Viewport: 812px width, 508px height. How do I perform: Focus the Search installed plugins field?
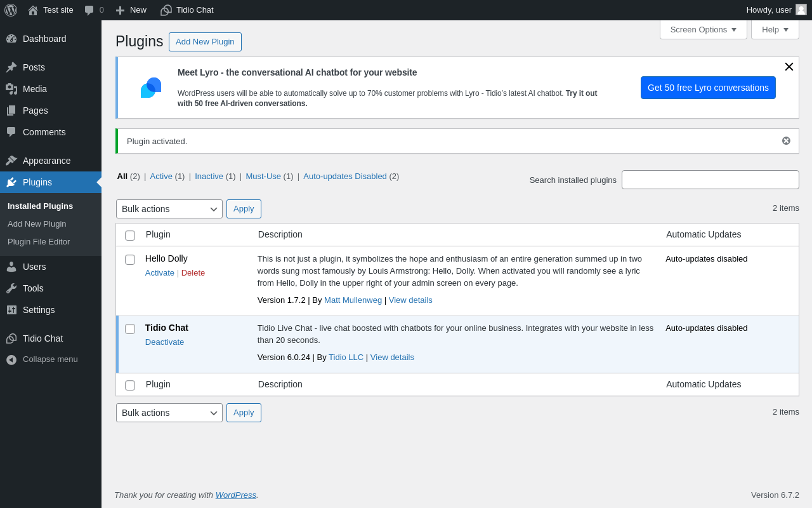click(710, 180)
